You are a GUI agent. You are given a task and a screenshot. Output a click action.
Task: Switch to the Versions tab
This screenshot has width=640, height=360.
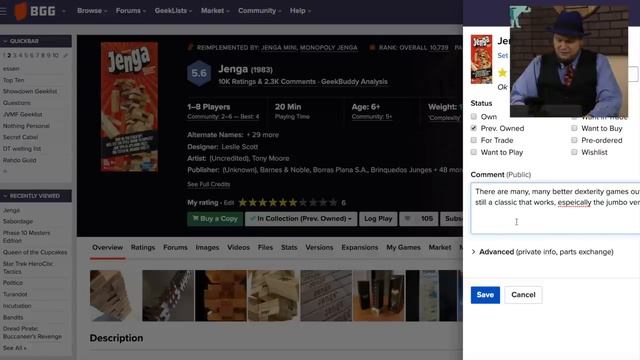[319, 247]
